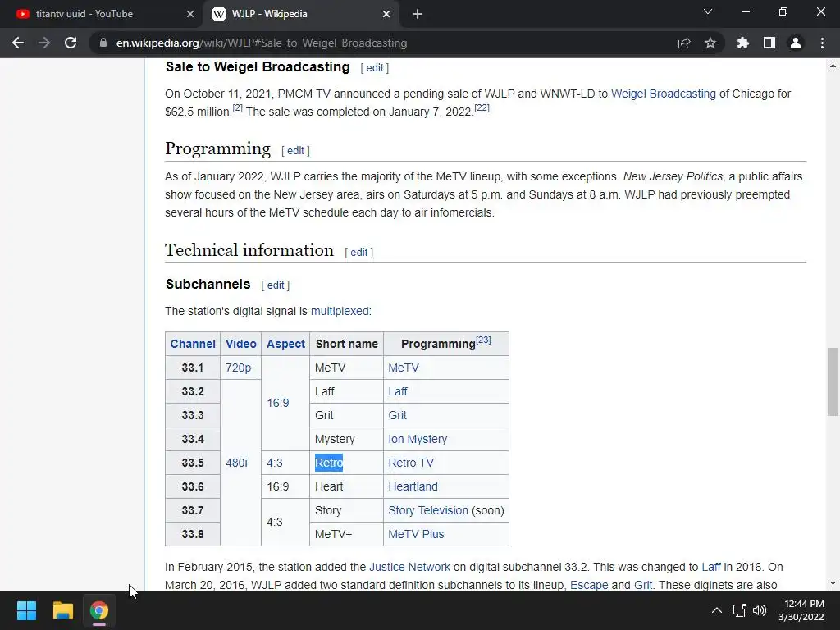Image resolution: width=840 pixels, height=630 pixels.
Task: Open a new browser tab
Action: point(418,14)
